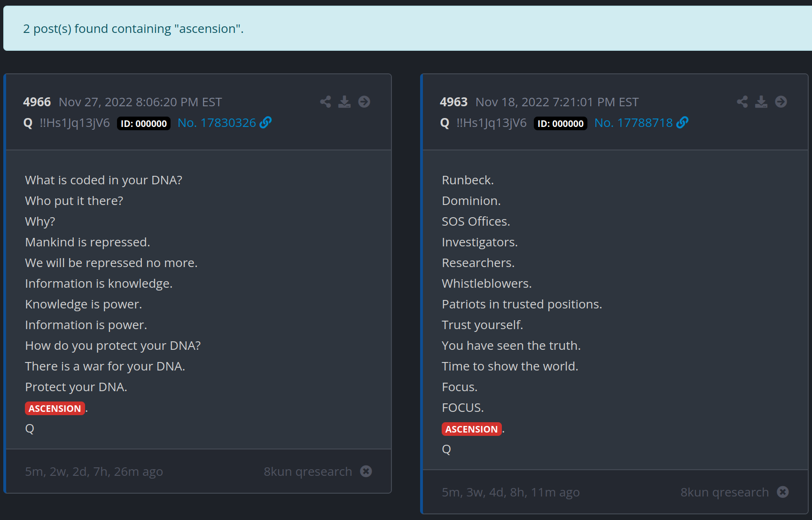Click the uppercase 'FOCUS.' line

(x=463, y=408)
